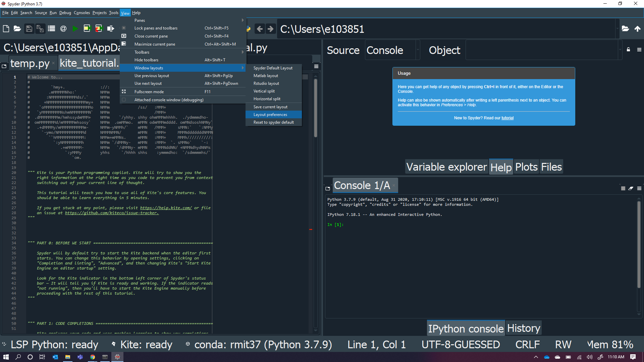Expand the Toolbars submenu

click(183, 52)
